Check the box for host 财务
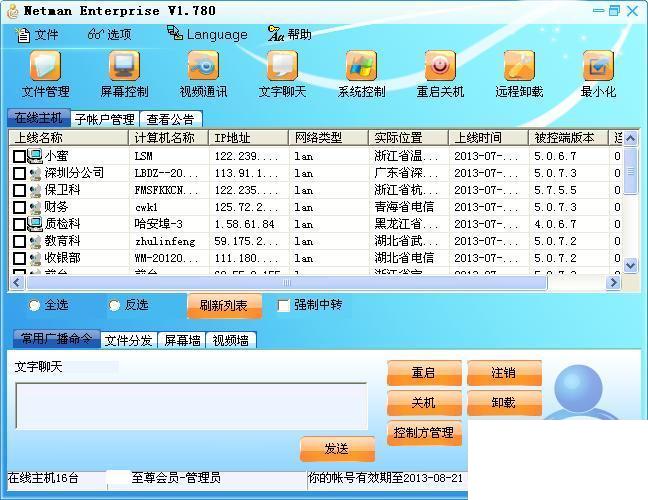The image size is (648, 500). coord(19,207)
